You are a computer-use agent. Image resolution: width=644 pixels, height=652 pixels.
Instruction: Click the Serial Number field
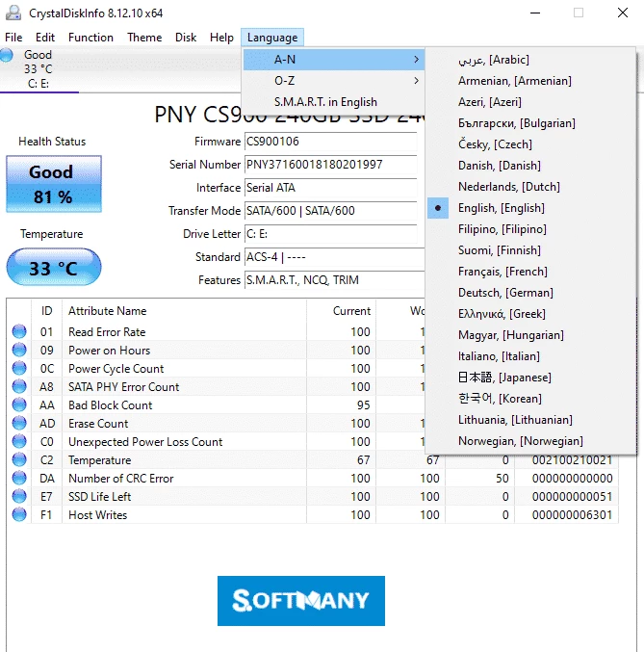331,165
